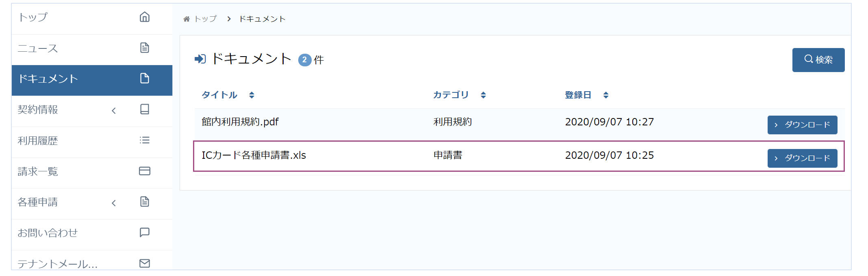Click the file icon beside ドキュメント in sidebar
The image size is (868, 276).
click(x=145, y=78)
